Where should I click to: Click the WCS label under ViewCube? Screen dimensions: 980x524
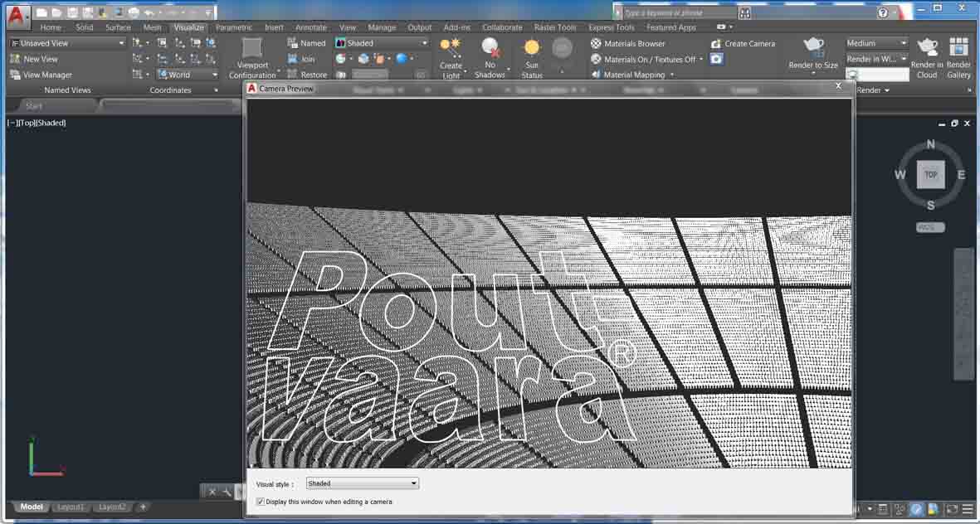tap(930, 227)
